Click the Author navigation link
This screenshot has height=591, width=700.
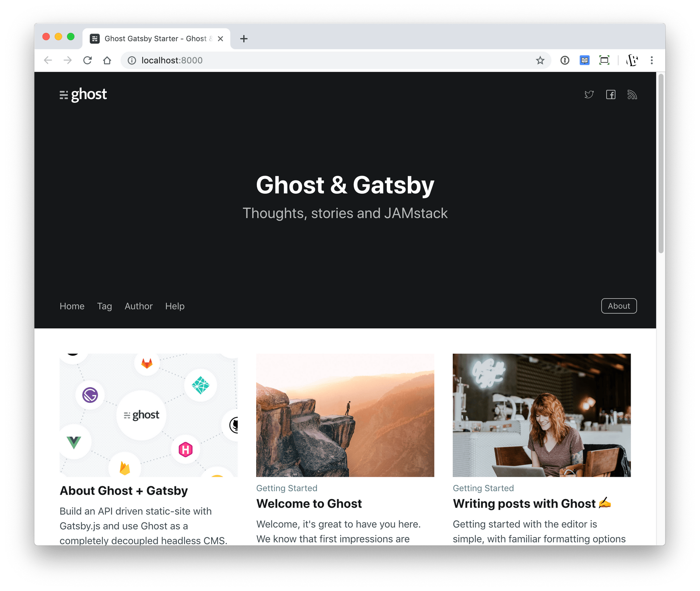138,306
